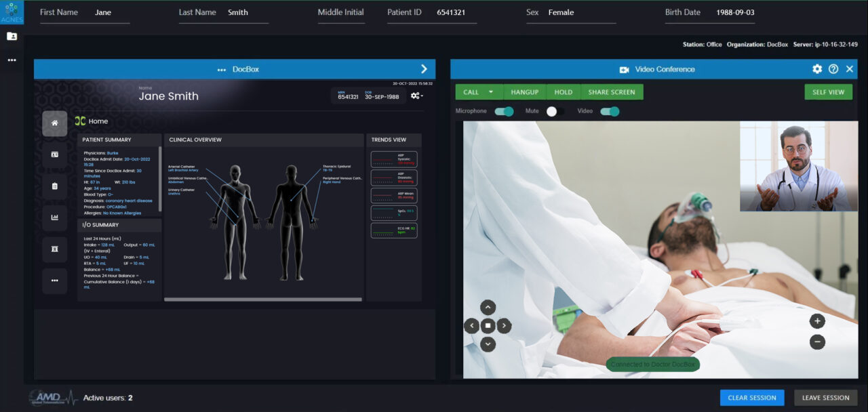The height and width of the screenshot is (412, 868).
Task: Open the DocBox header ellipsis menu
Action: tap(222, 68)
